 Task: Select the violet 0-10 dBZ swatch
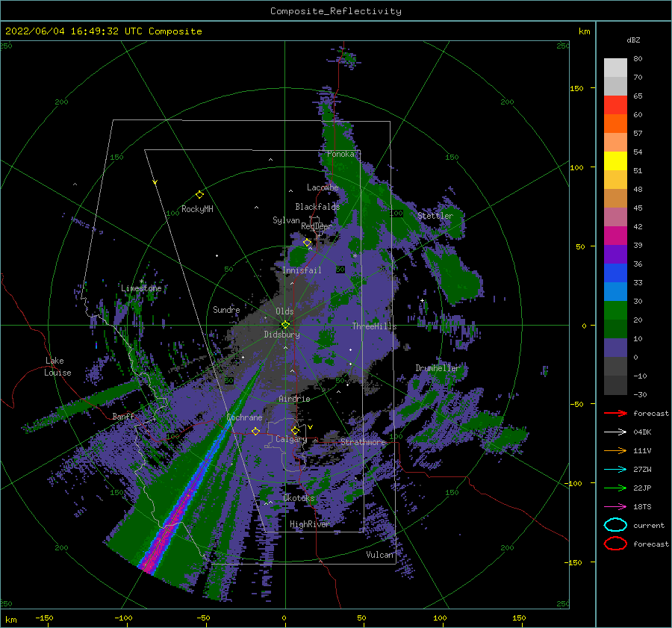click(x=615, y=348)
